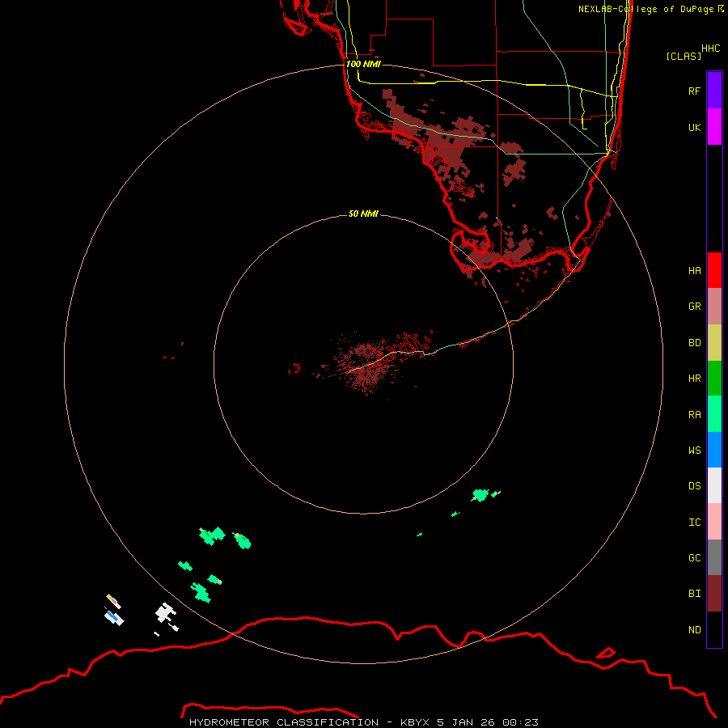The height and width of the screenshot is (728, 728).
Task: Click the RF purple color swatch
Action: click(714, 91)
